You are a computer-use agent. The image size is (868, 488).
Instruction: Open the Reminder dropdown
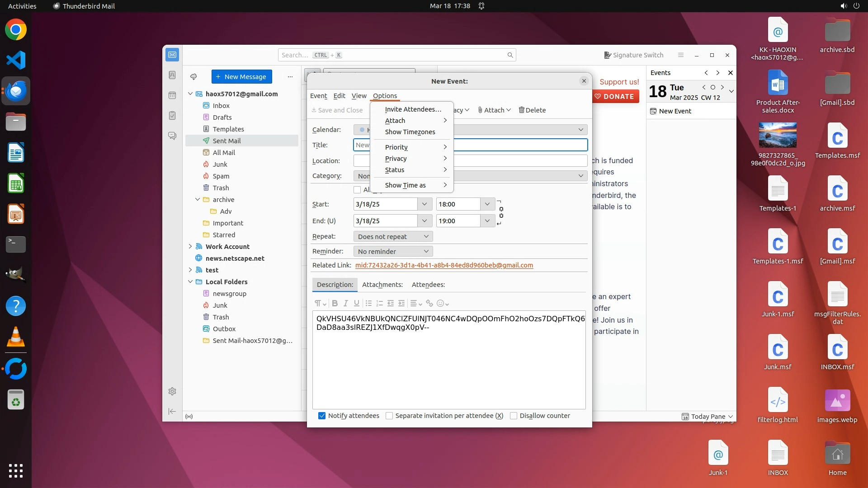click(393, 251)
